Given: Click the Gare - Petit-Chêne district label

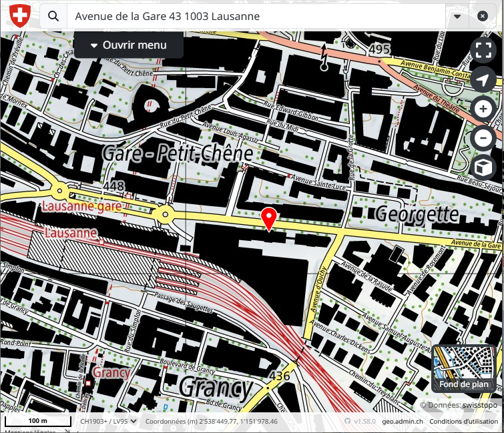Looking at the screenshot, I should point(178,153).
